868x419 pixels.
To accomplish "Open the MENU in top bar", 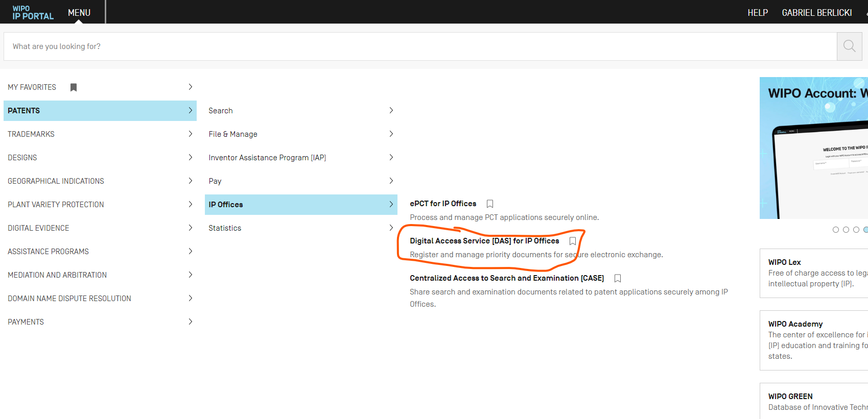I will pyautogui.click(x=79, y=13).
